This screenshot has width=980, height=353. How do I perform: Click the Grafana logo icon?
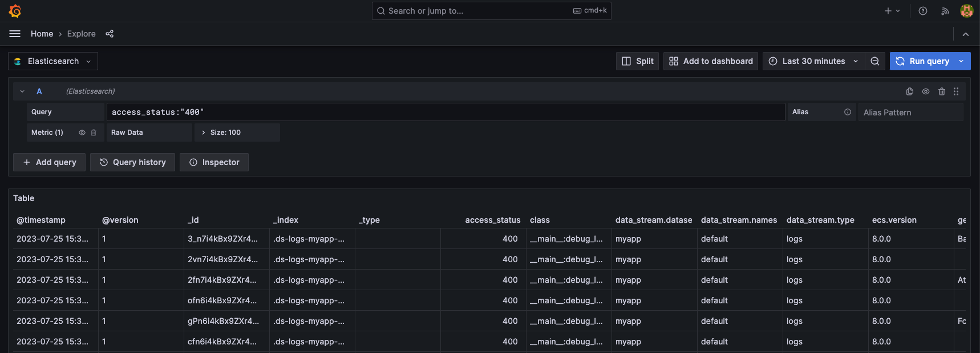pyautogui.click(x=15, y=11)
